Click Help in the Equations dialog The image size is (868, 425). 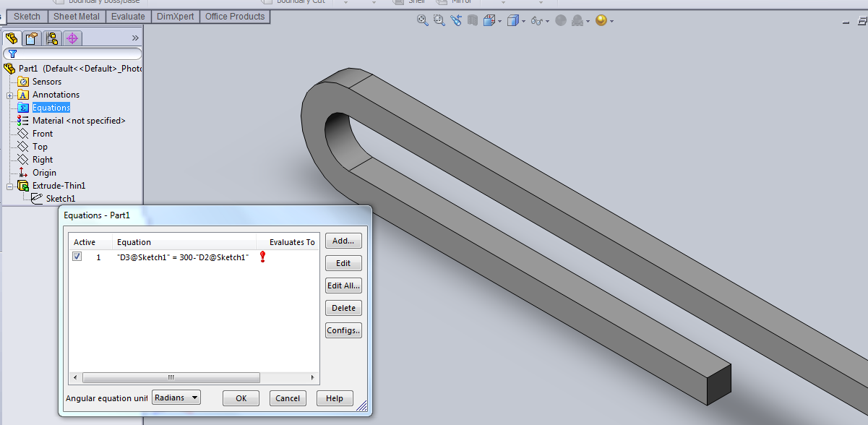(335, 398)
